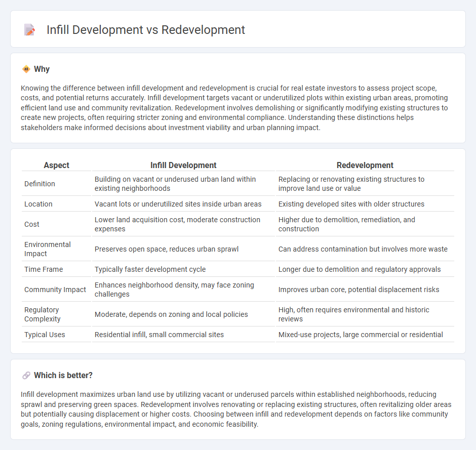
Task: Click the Aspect column header
Action: (57, 165)
